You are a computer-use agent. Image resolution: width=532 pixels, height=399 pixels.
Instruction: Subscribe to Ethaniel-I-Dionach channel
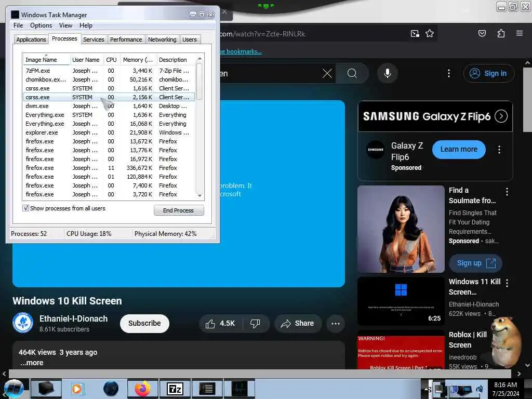point(144,323)
